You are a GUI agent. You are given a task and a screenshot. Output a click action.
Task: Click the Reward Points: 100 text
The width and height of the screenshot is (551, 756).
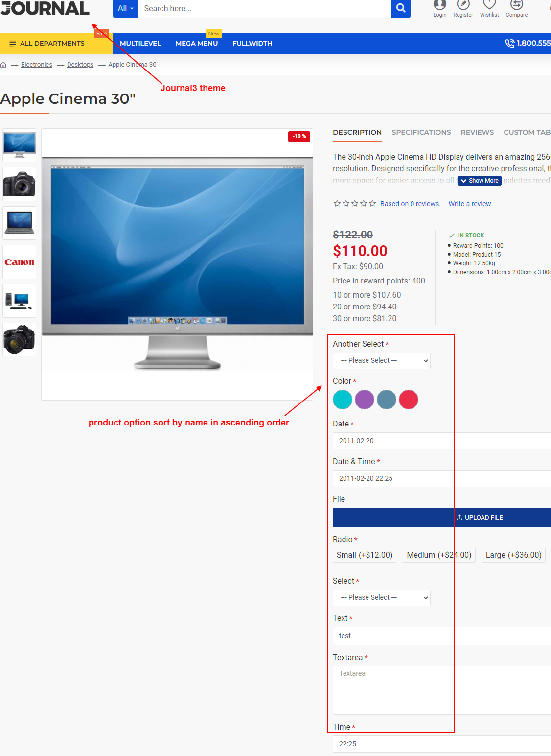tap(478, 246)
